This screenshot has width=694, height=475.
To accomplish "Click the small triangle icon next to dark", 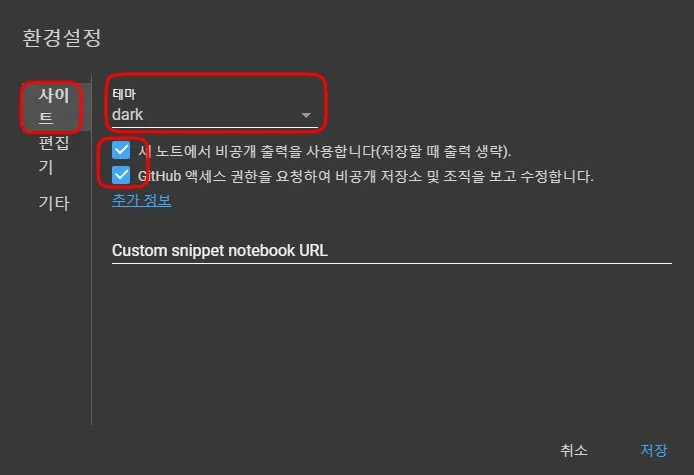I will tap(306, 115).
